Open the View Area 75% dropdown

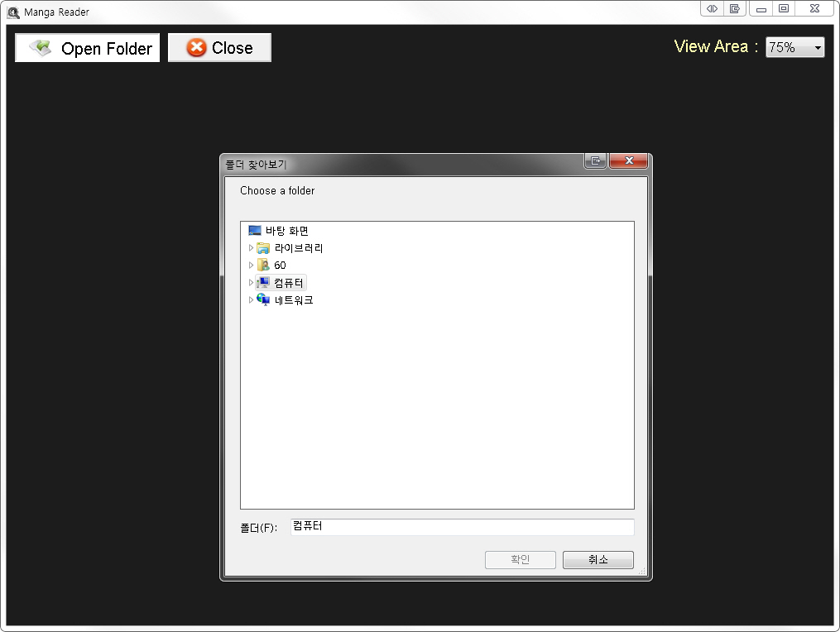(795, 47)
